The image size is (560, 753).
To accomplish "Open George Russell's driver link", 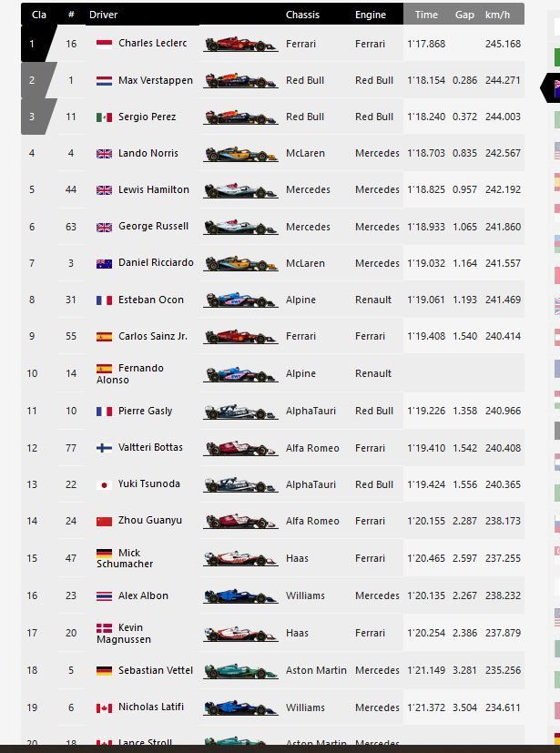I will (x=153, y=226).
